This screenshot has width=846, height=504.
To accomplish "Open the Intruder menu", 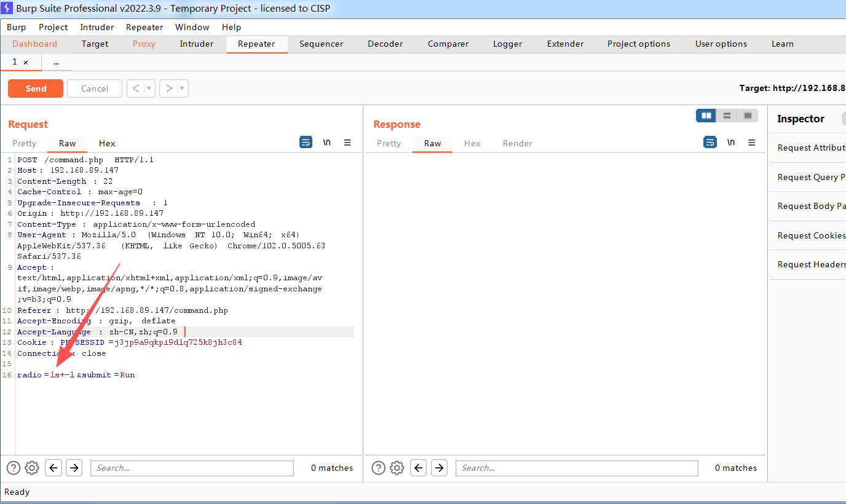I will 97,27.
